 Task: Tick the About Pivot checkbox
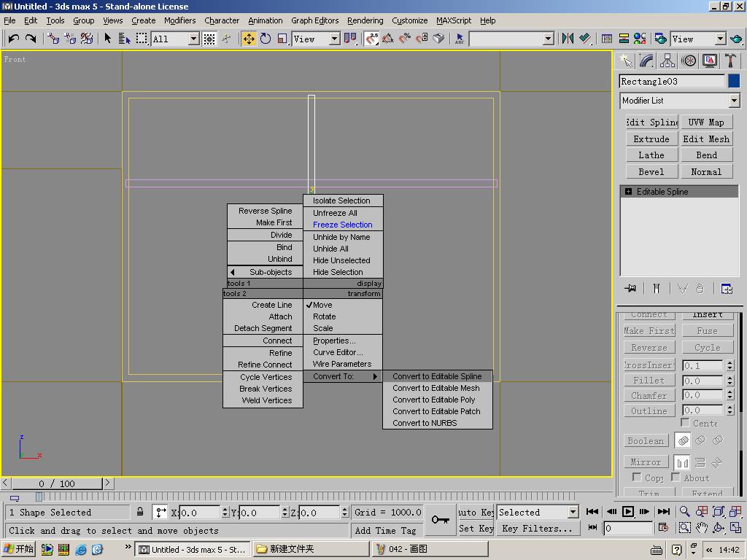click(676, 477)
